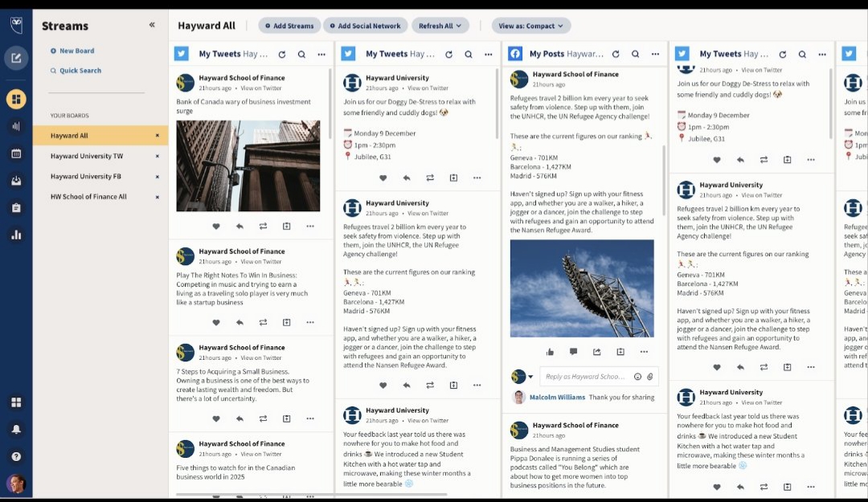Open Malcolm Williams commenter profile
868x502 pixels.
557,398
